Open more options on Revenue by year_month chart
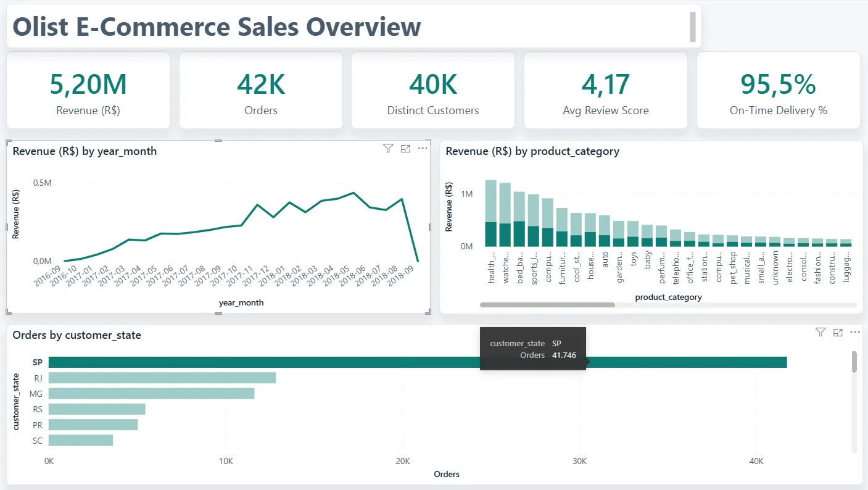 (x=423, y=148)
